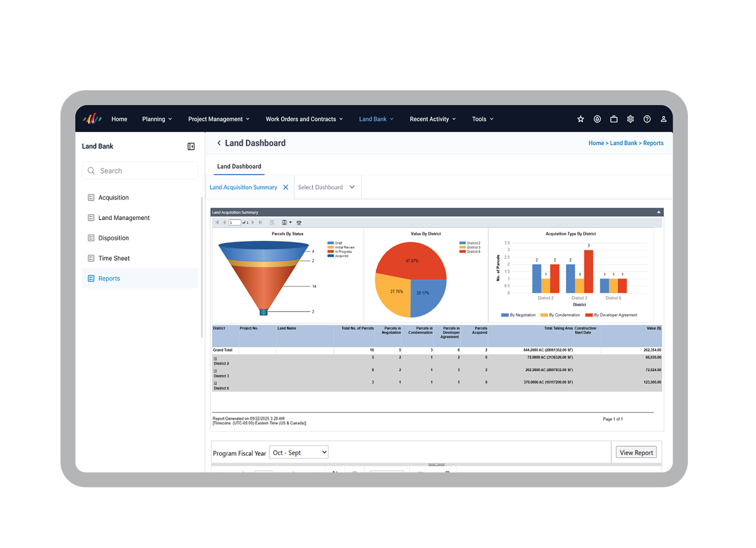Expand the District 3 row
This screenshot has width=756, height=548.
(x=215, y=371)
